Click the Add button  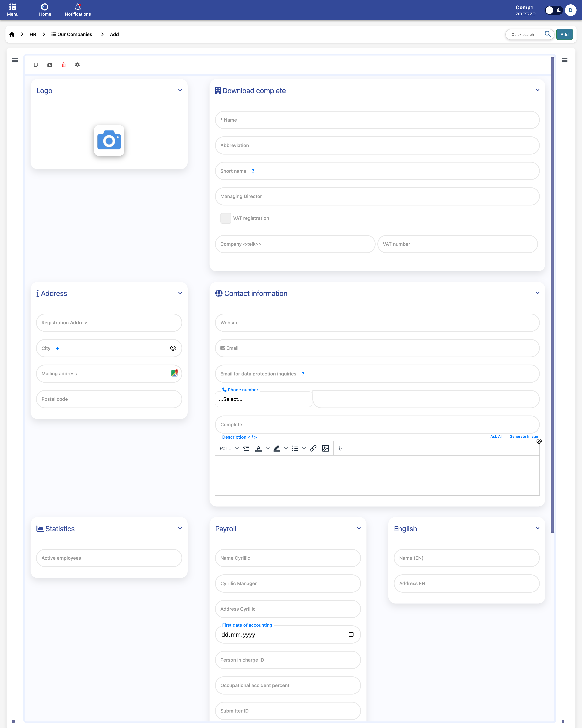coord(565,34)
